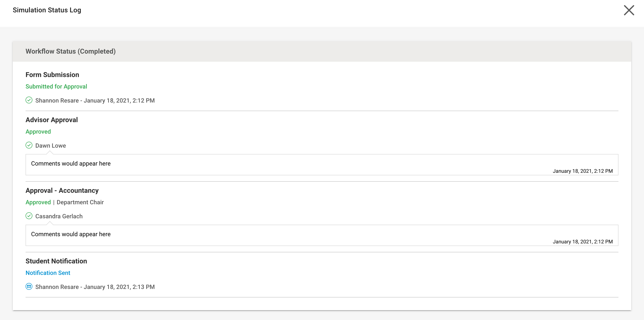Viewport: 644px width, 320px height.
Task: Open the Notification Sent link
Action: click(x=48, y=273)
